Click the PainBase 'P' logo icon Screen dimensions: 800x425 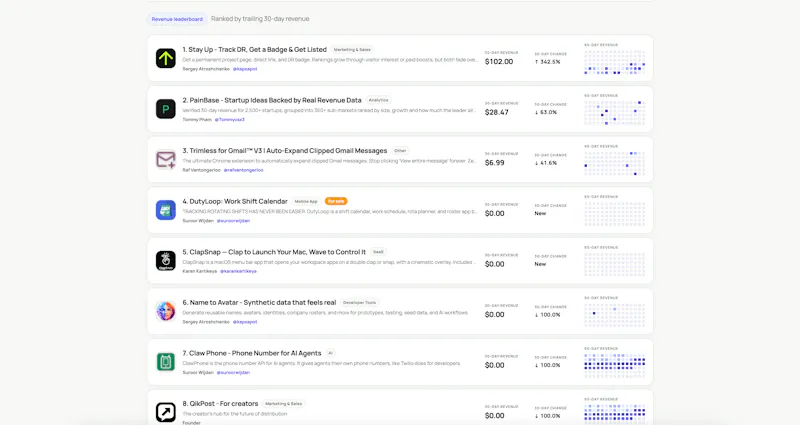(x=166, y=109)
